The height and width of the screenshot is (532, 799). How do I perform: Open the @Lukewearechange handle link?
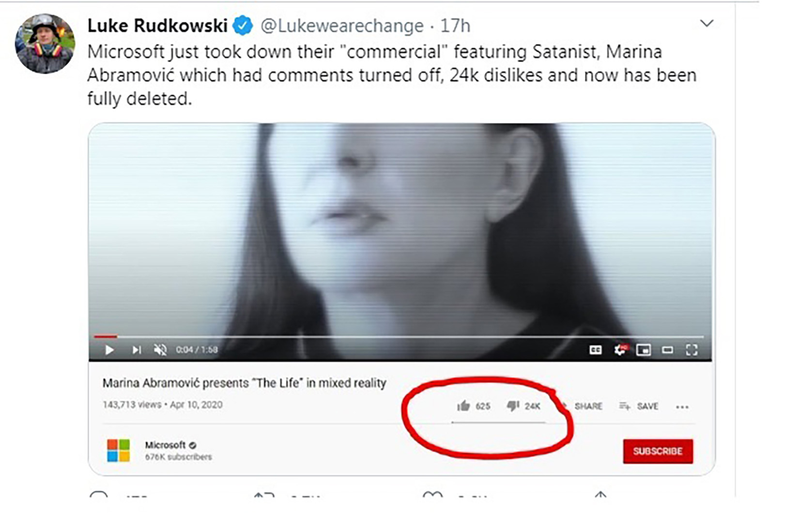[x=342, y=26]
